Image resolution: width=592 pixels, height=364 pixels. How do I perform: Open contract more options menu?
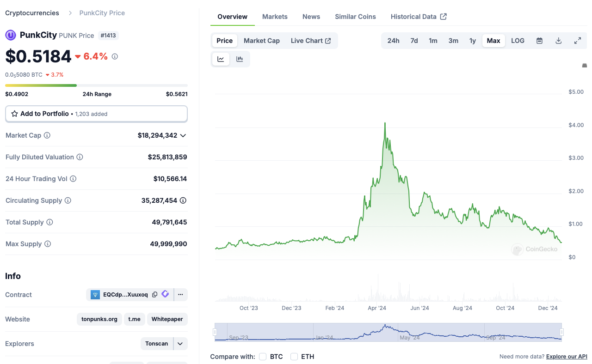180,295
